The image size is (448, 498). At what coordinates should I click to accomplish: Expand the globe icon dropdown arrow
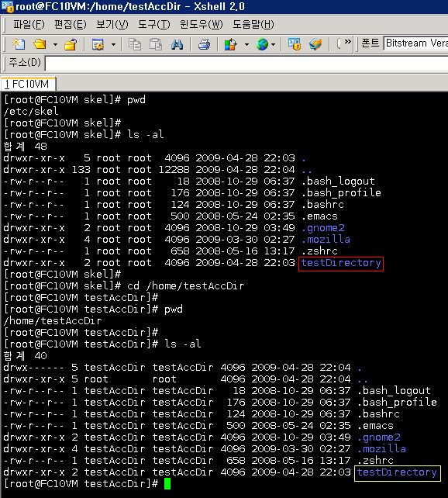pos(273,44)
